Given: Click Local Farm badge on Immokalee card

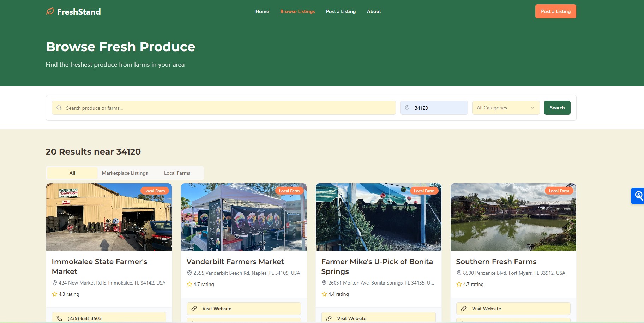Looking at the screenshot, I should tap(155, 191).
